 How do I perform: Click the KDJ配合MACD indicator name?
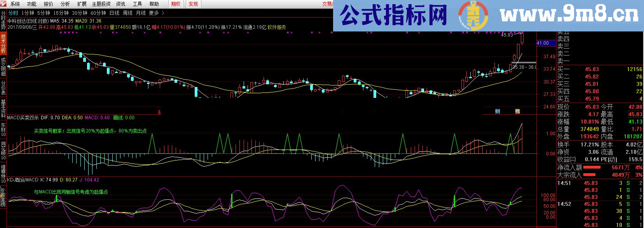[23, 180]
